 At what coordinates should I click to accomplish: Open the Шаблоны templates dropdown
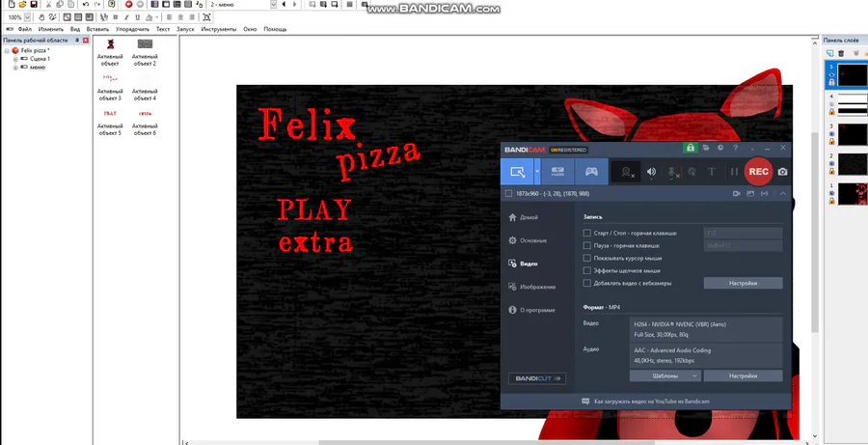point(665,375)
